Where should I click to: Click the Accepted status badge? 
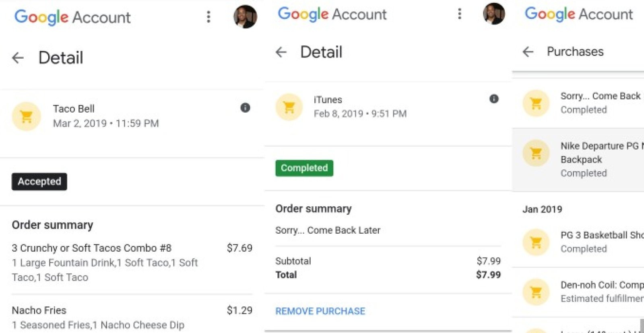tap(39, 181)
